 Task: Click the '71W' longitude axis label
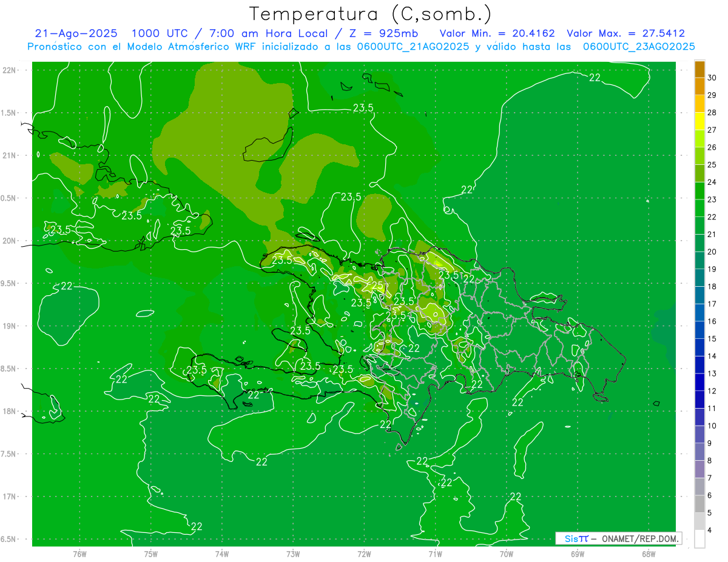pos(435,554)
